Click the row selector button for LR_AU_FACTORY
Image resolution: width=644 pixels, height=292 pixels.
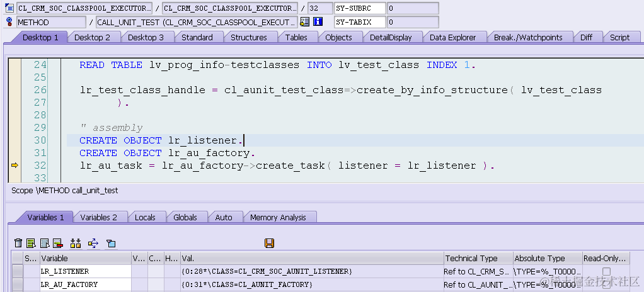pos(17,284)
